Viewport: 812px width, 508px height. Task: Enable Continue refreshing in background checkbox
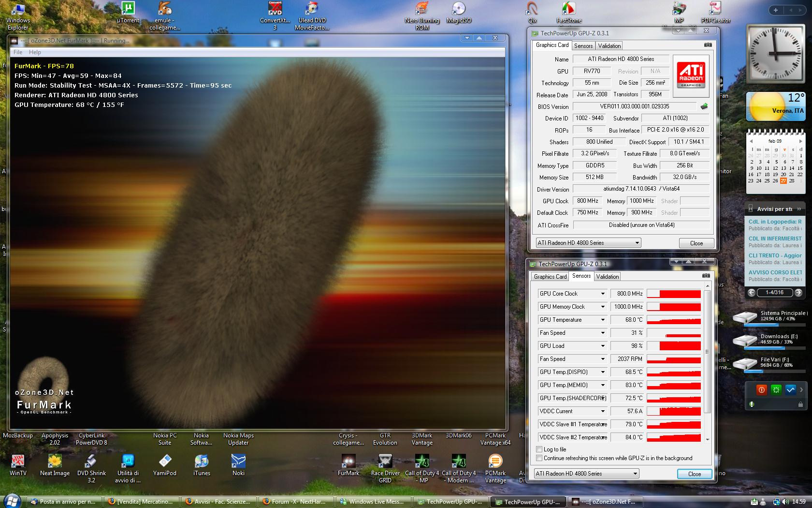point(539,458)
